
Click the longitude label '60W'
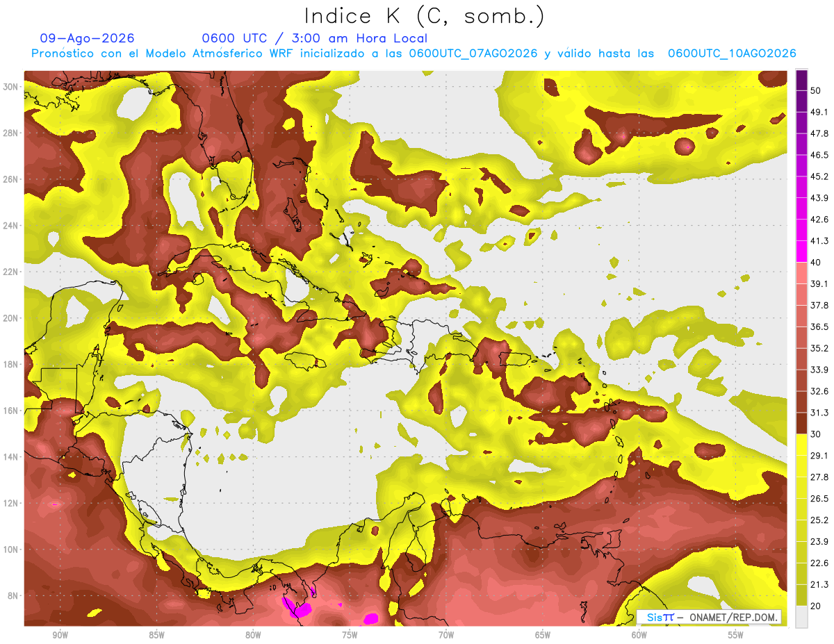pyautogui.click(x=639, y=635)
